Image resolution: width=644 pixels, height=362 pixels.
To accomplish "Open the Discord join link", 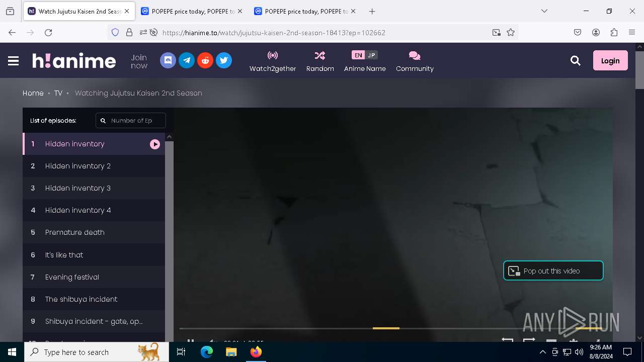I will [x=168, y=60].
